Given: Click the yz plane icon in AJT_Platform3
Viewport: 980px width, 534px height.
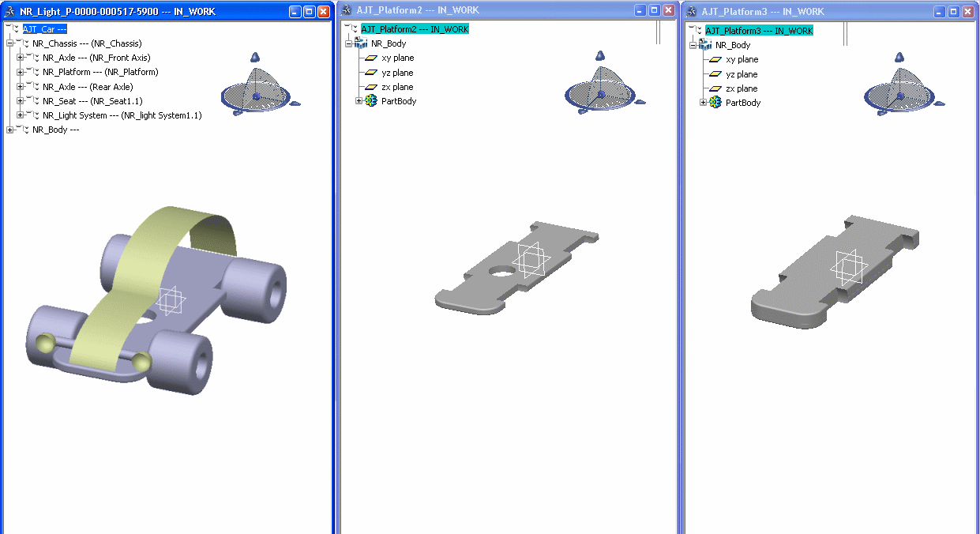Looking at the screenshot, I should [x=715, y=74].
